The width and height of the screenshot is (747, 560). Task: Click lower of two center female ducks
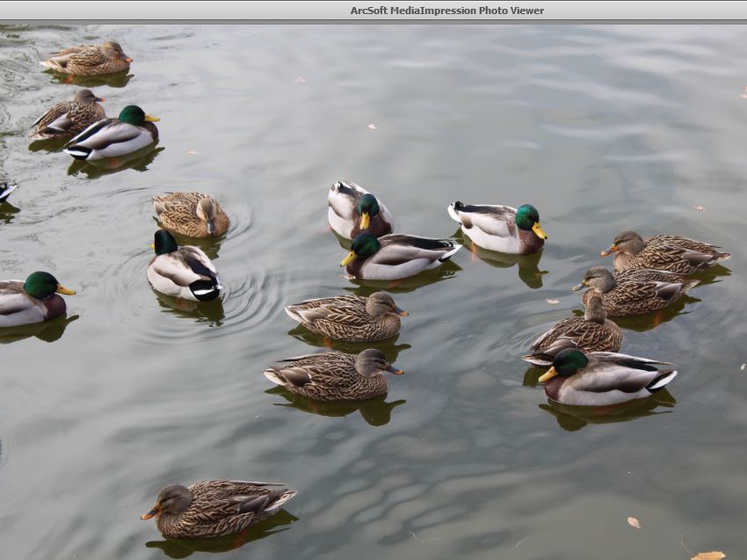tap(333, 374)
